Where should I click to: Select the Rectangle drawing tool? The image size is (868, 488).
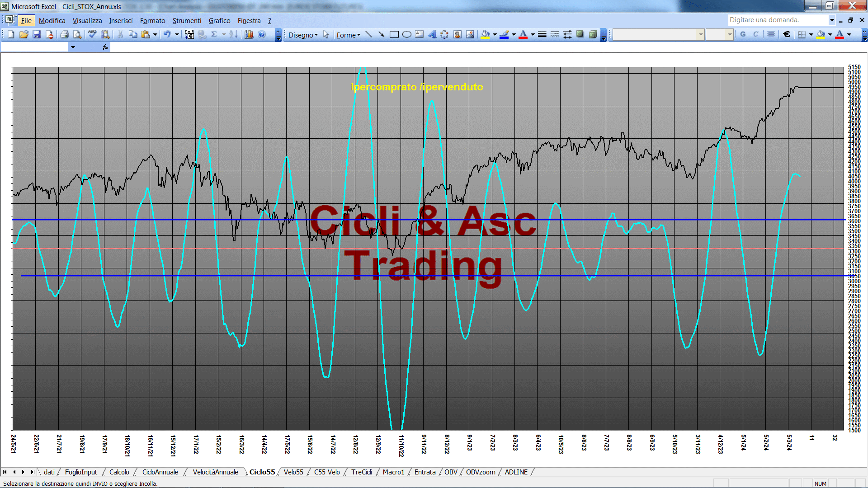pos(394,35)
